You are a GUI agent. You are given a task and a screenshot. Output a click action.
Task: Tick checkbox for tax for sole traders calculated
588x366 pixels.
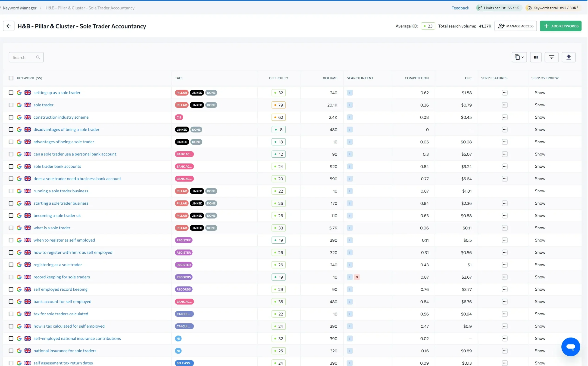click(x=11, y=314)
